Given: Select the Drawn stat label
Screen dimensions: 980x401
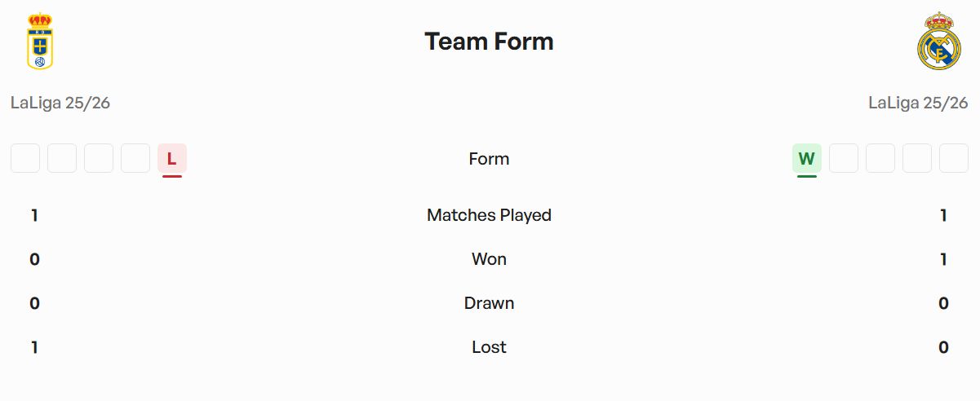Looking at the screenshot, I should 489,303.
